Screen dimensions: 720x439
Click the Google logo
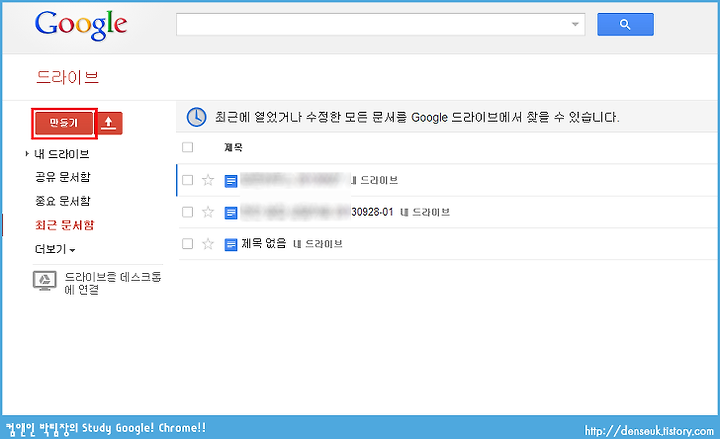81,25
